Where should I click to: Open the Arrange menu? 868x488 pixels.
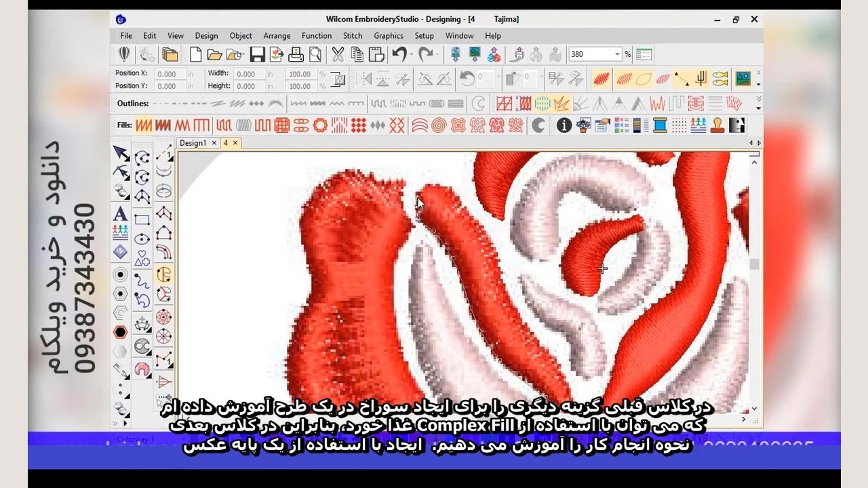pos(277,36)
